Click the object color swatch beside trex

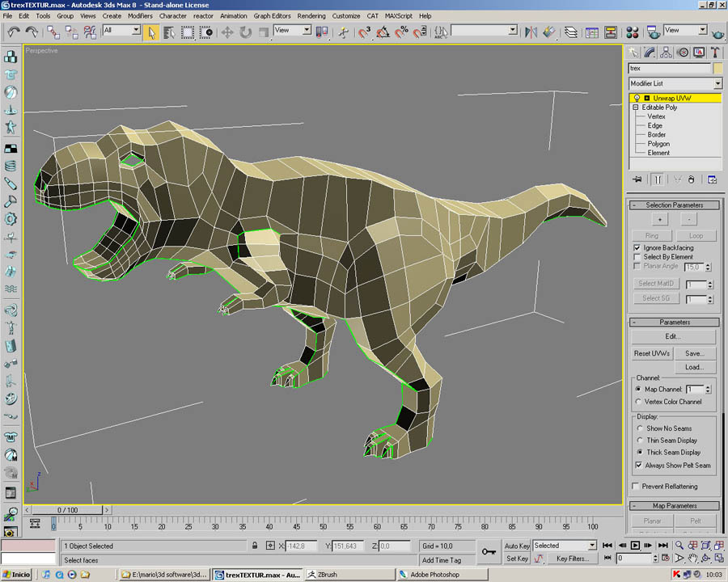tap(717, 68)
